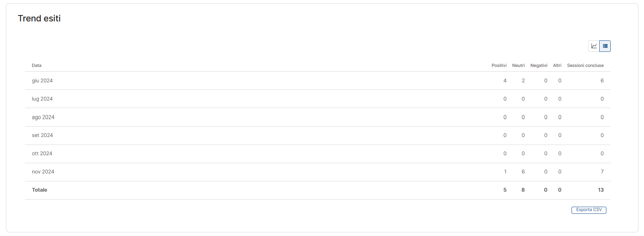
Task: Click the Esporta CSV button
Action: tap(589, 210)
